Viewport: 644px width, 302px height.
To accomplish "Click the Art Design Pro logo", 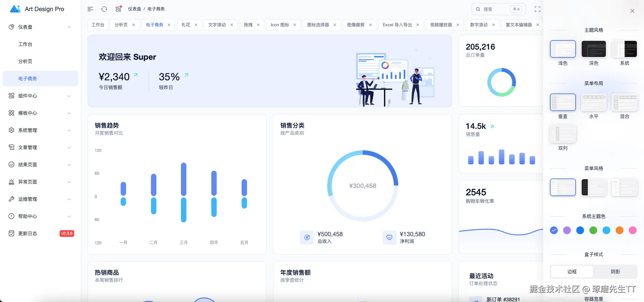I will click(x=16, y=9).
